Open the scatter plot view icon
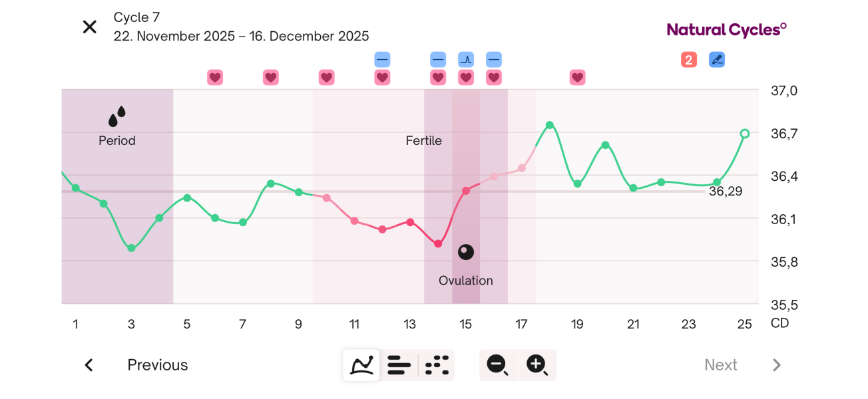Viewport: 868px width, 399px height. point(436,365)
